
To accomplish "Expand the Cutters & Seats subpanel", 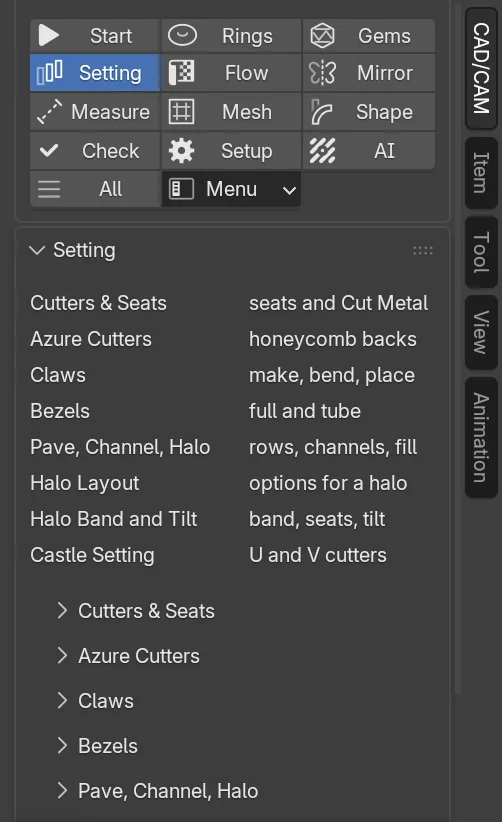I will coord(136,611).
